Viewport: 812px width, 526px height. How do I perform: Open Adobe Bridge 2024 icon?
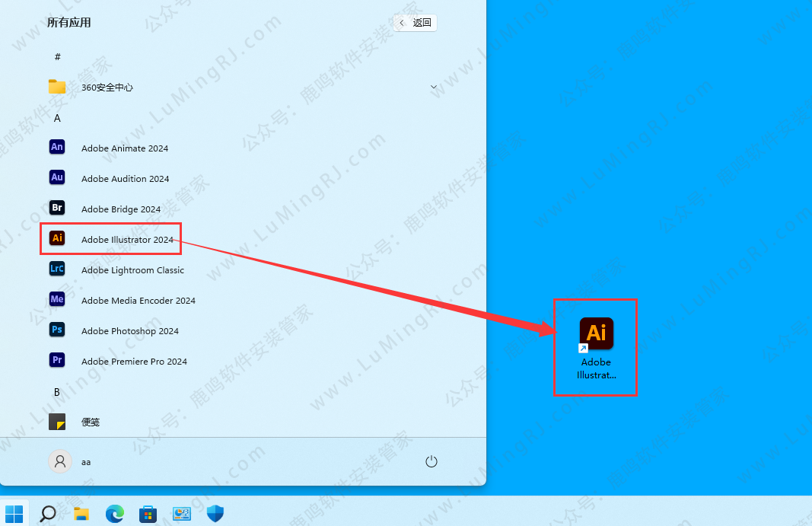tap(57, 208)
